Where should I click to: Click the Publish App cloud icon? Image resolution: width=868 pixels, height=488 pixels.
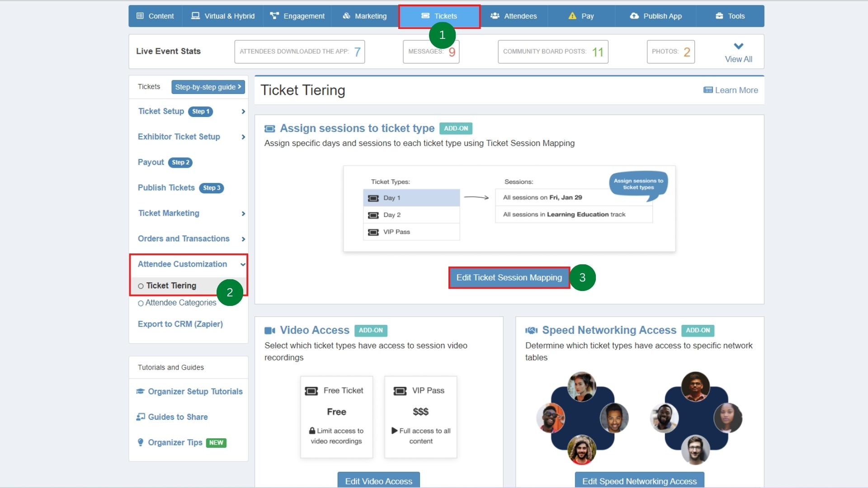pos(634,16)
